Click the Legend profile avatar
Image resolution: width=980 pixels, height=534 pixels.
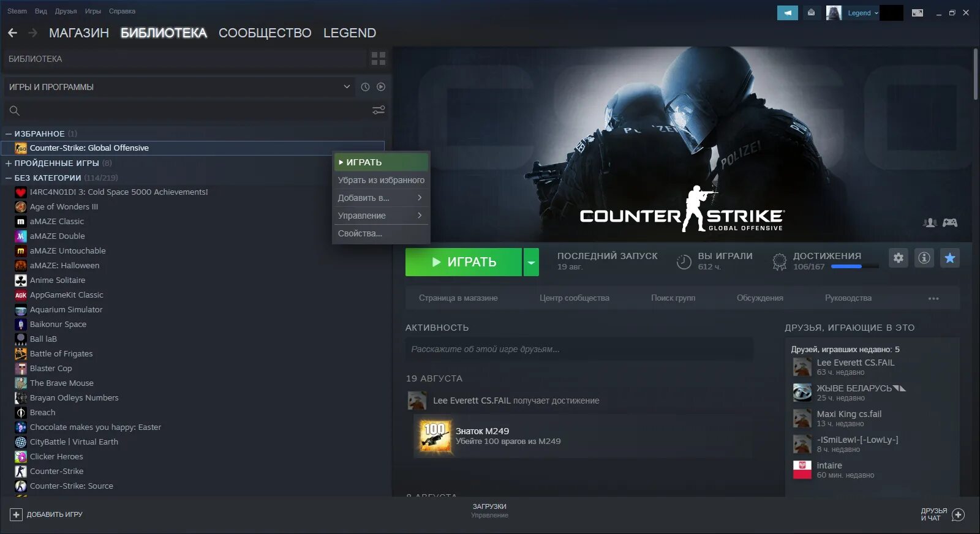(834, 13)
